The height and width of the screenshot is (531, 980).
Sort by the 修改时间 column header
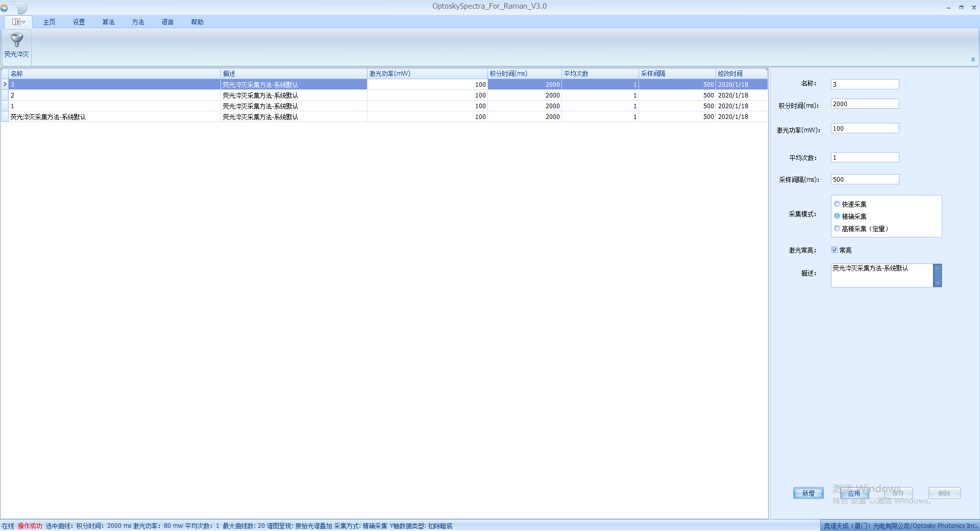click(x=741, y=74)
